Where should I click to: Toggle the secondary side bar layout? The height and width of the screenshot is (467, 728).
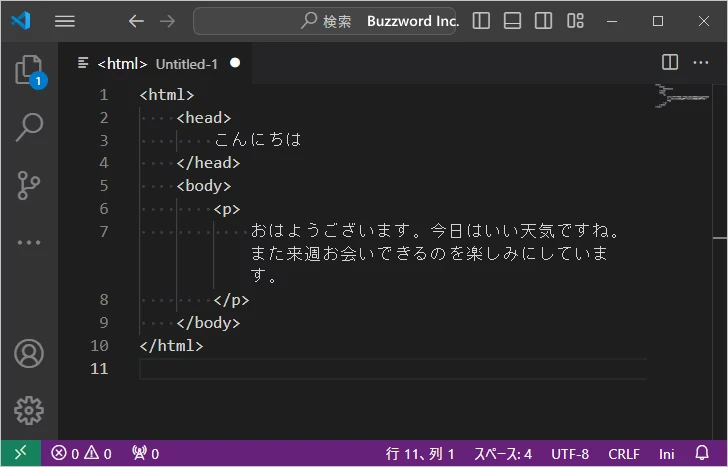(x=543, y=21)
